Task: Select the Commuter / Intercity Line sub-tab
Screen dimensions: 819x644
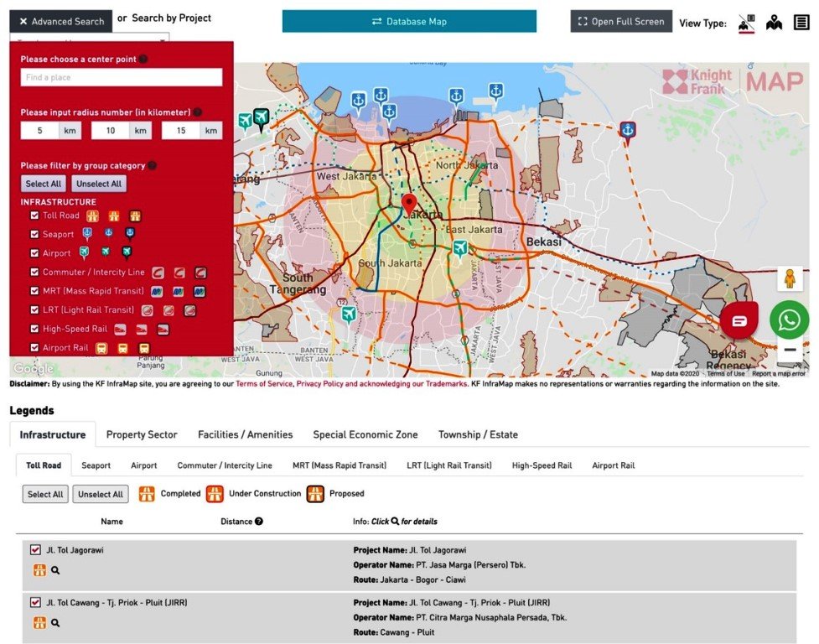Action: 225,465
